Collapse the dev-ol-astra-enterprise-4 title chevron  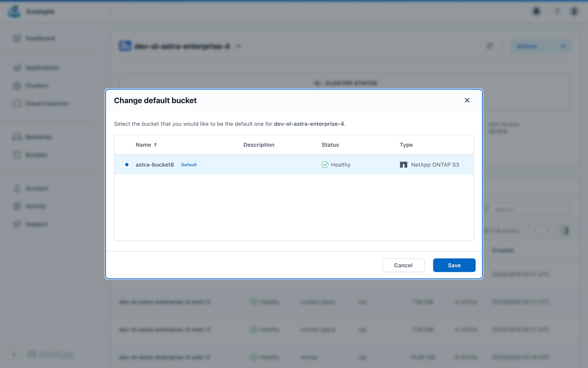[x=238, y=46]
